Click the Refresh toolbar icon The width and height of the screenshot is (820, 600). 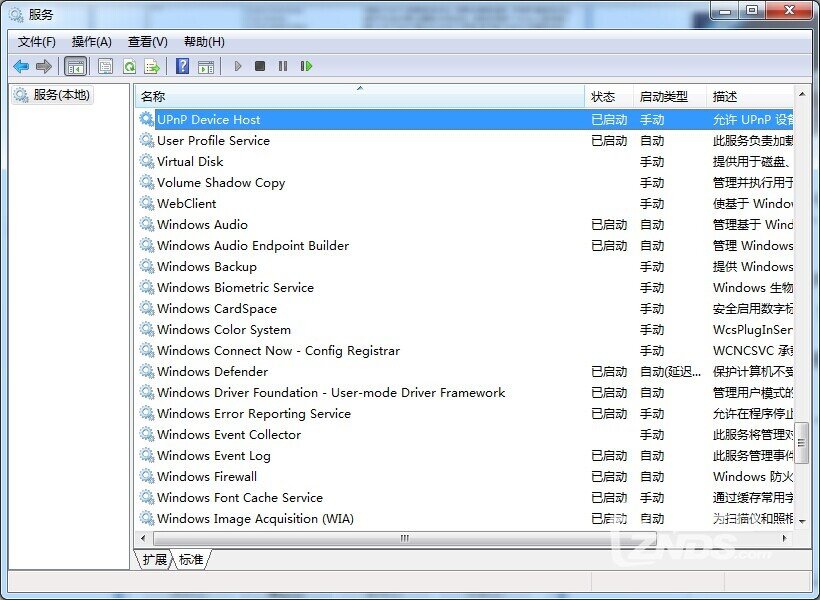coord(129,66)
